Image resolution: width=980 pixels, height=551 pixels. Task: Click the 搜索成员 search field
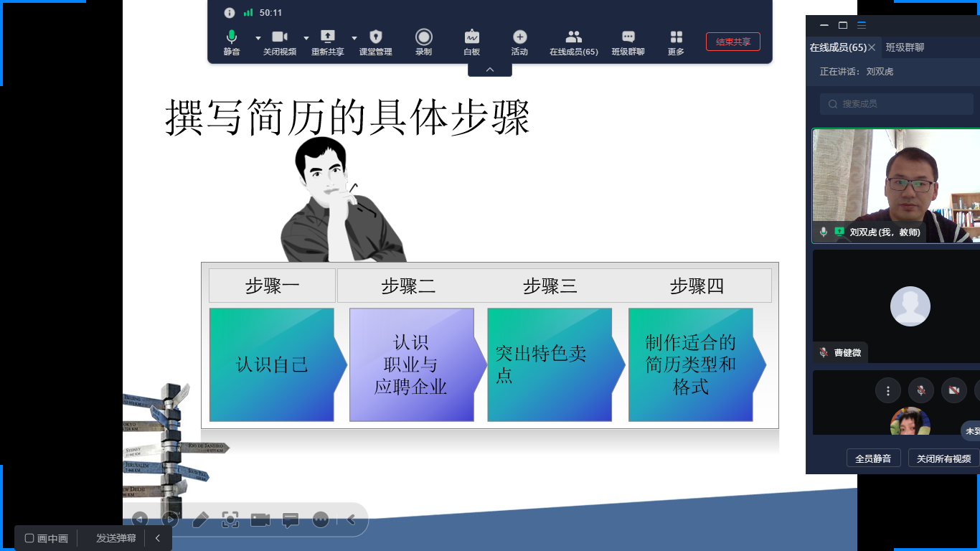tap(897, 104)
